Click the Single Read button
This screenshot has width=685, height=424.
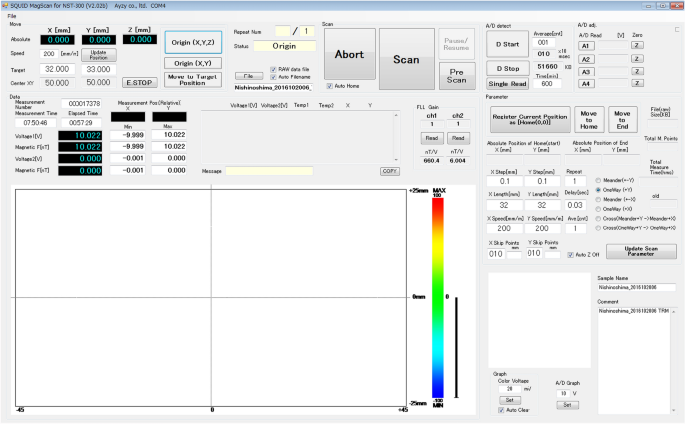pos(507,84)
